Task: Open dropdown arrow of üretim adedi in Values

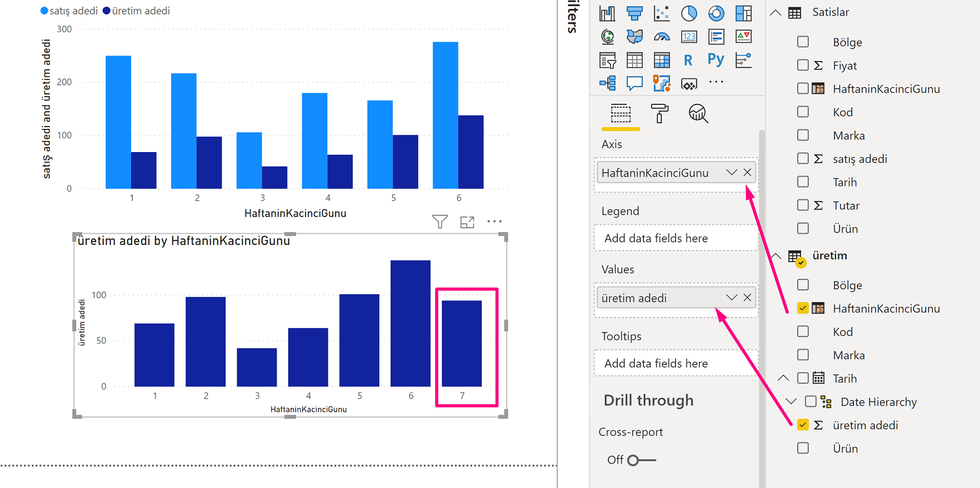Action: tap(732, 298)
